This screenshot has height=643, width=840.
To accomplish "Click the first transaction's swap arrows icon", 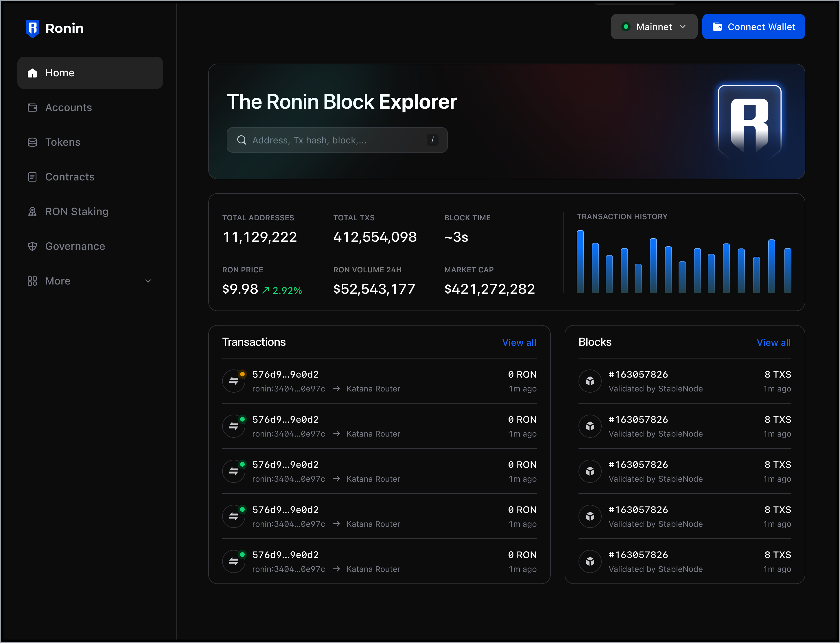I will 233,381.
